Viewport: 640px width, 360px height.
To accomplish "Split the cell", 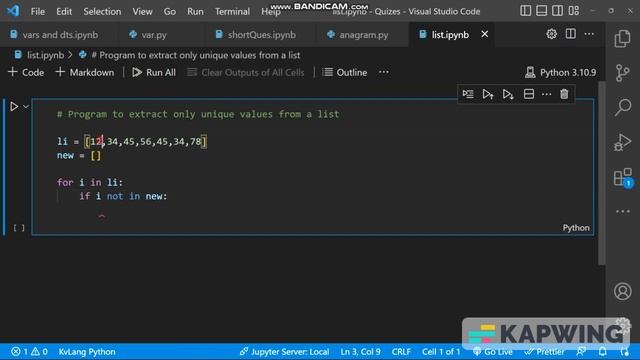I will coord(529,94).
